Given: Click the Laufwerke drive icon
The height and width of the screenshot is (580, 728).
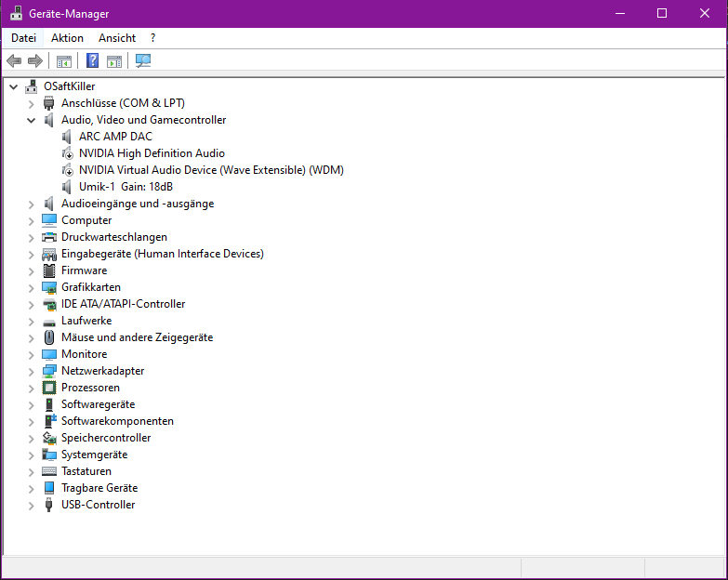Looking at the screenshot, I should point(48,322).
